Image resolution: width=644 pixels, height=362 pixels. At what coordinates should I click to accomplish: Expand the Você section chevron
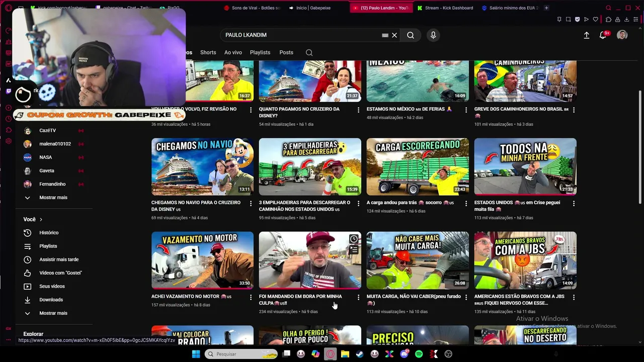pos(41,220)
